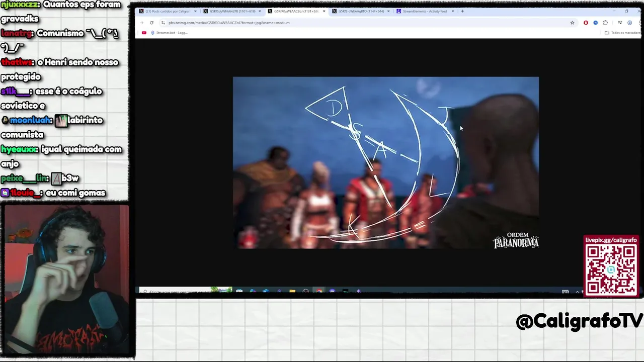Click the StreamElements tab favicon
Screen dimensions: 644x362
pos(399,11)
